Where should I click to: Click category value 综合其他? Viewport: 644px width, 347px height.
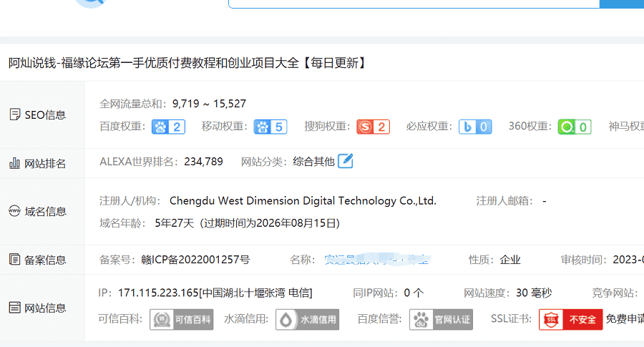pyautogui.click(x=314, y=162)
